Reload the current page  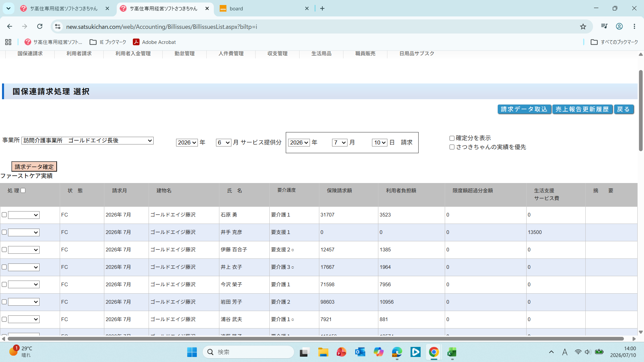click(x=40, y=26)
